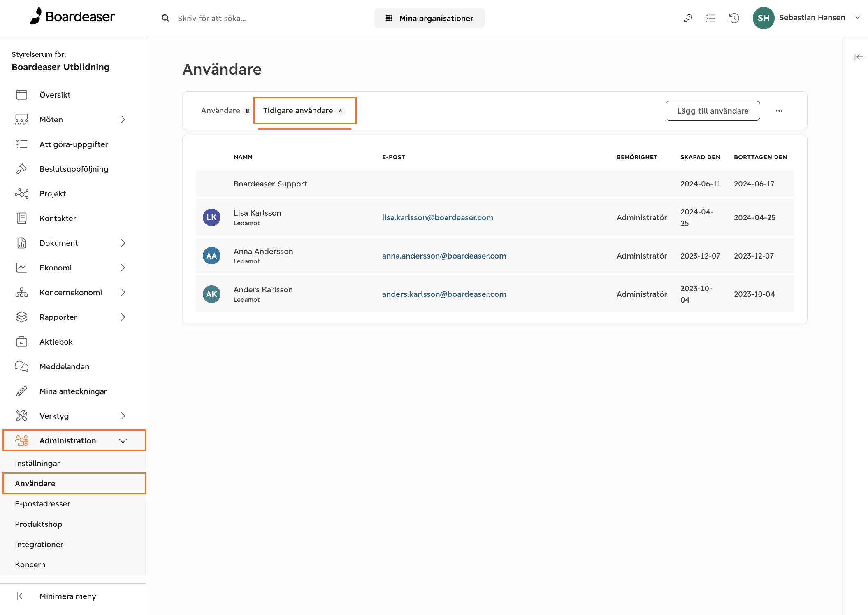
Task: Click the Översikt icon in sidebar
Action: (x=22, y=95)
